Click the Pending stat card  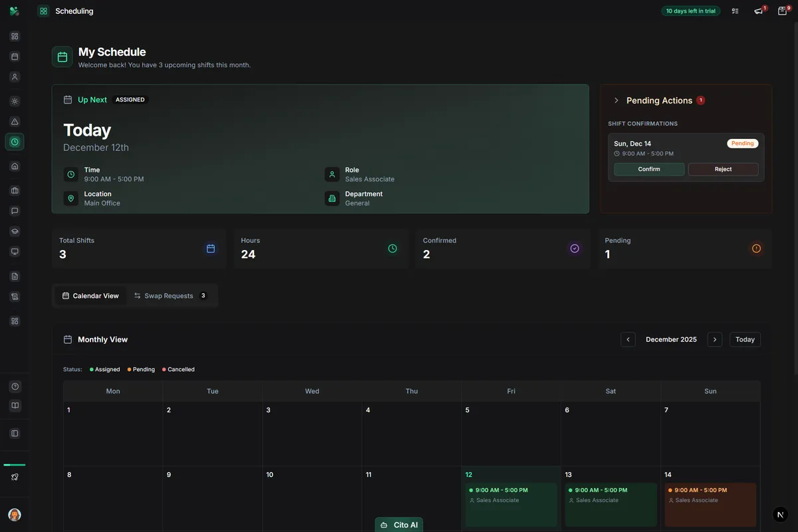click(x=685, y=249)
